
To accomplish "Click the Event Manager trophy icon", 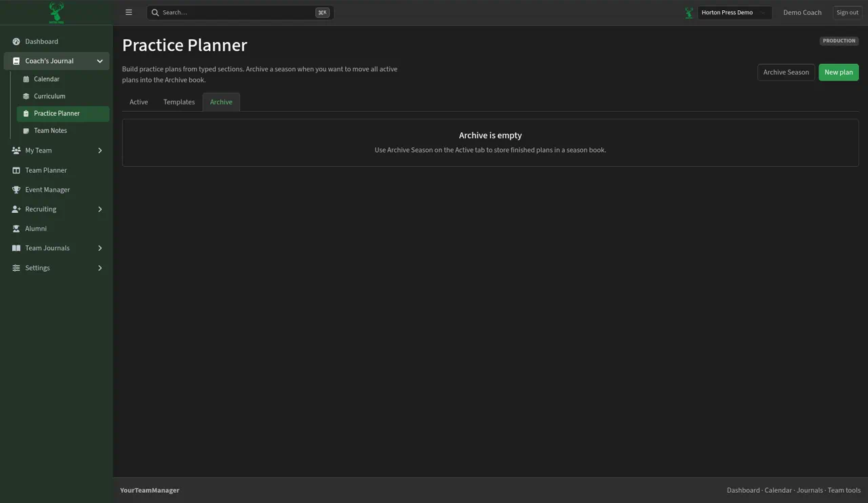I will pyautogui.click(x=16, y=190).
